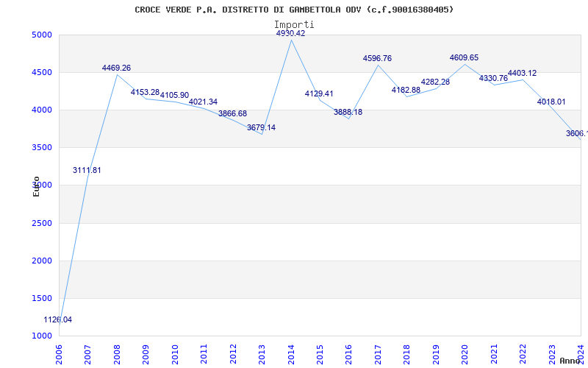Click the 2011 year axis label
This screenshot has width=588, height=368.
click(204, 354)
